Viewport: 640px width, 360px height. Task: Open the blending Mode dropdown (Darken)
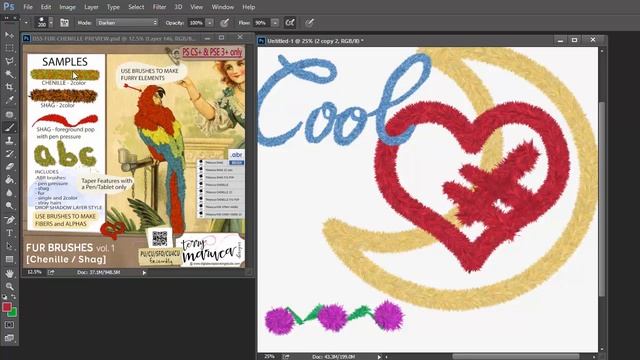(x=127, y=23)
